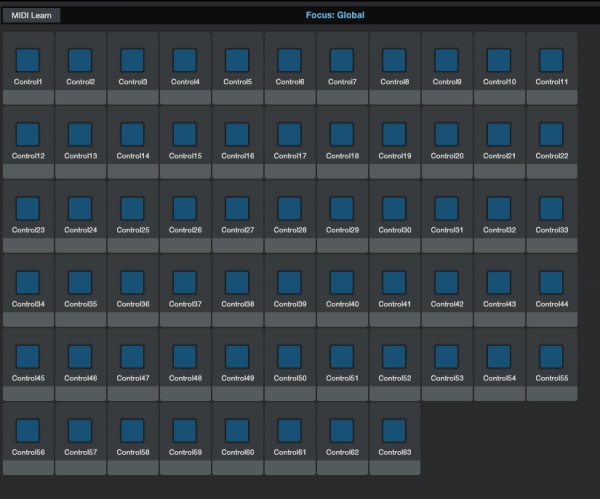Select the Control16 blue square
Image resolution: width=600 pixels, height=499 pixels.
tap(237, 134)
